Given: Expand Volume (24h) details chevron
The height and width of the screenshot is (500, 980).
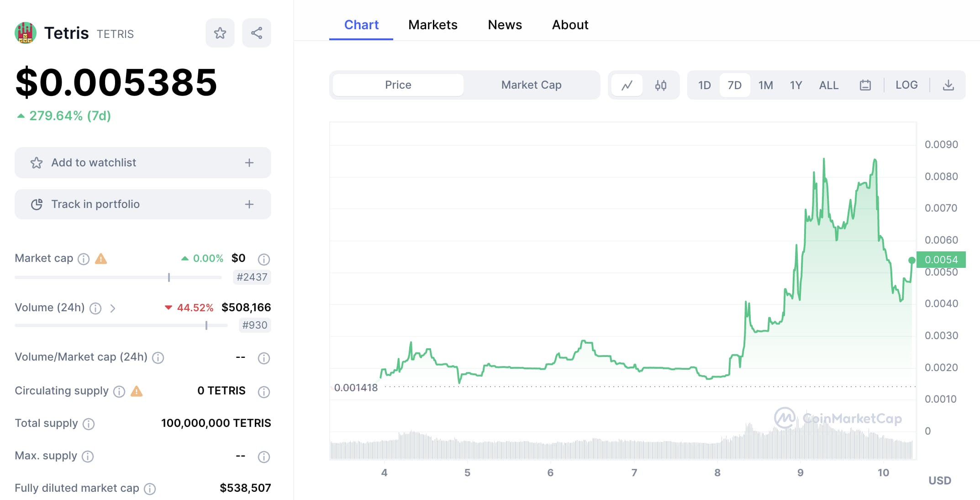Looking at the screenshot, I should tap(113, 309).
